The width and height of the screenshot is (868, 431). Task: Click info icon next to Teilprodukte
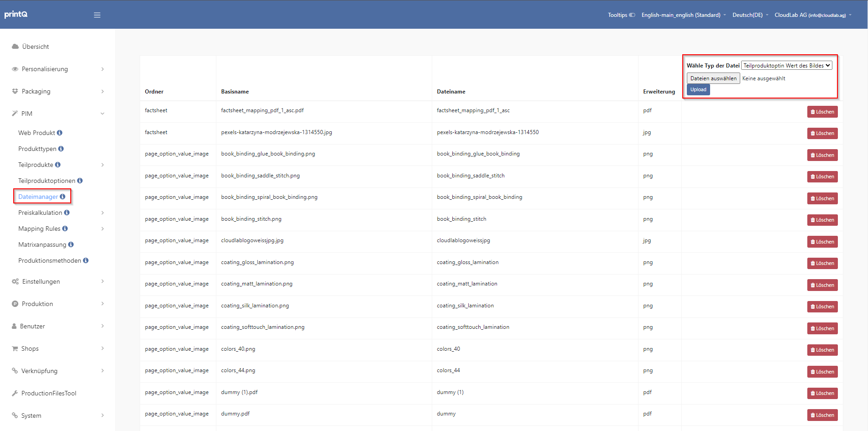pos(58,165)
